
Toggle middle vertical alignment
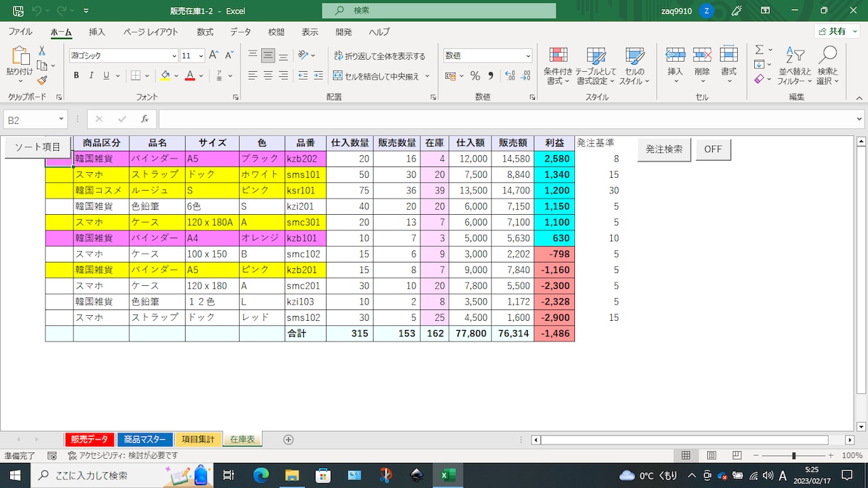pos(268,55)
